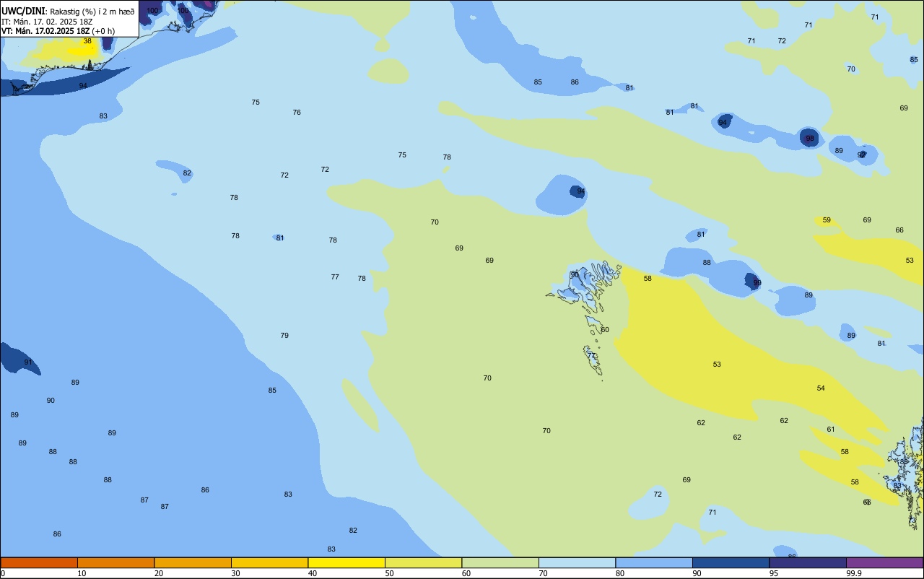Select the orange 10–20 legend swatch
Viewport: 924px width, 579px height.
click(x=115, y=562)
